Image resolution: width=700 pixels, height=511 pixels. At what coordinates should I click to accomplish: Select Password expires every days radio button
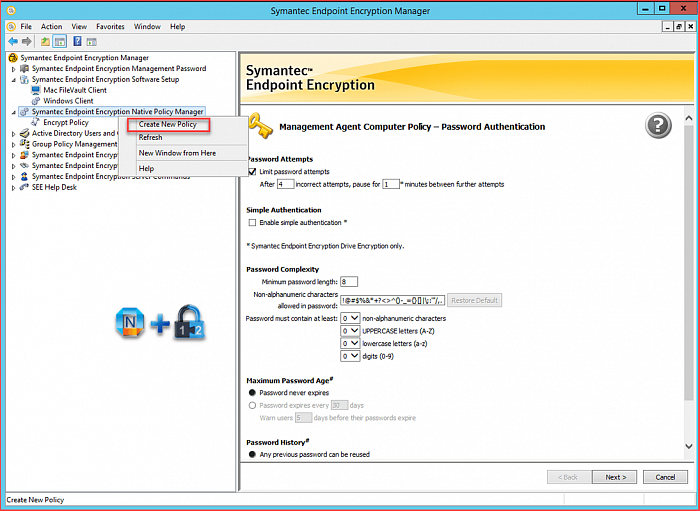(252, 406)
